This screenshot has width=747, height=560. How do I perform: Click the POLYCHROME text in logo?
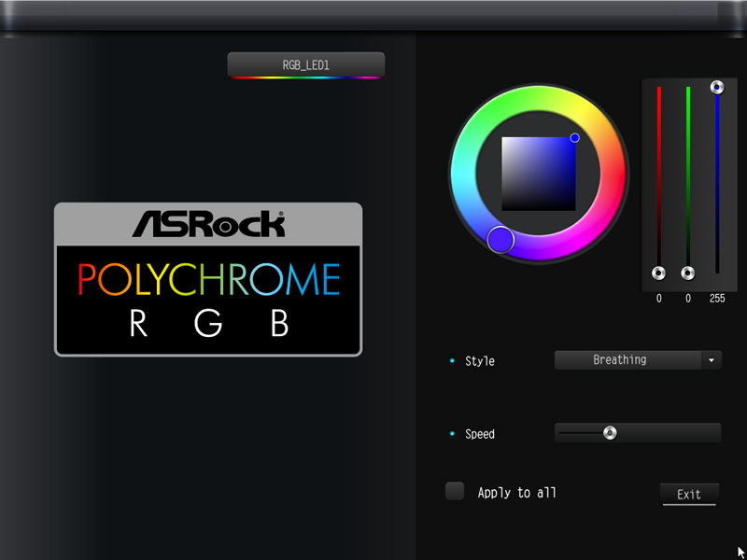tap(208, 279)
